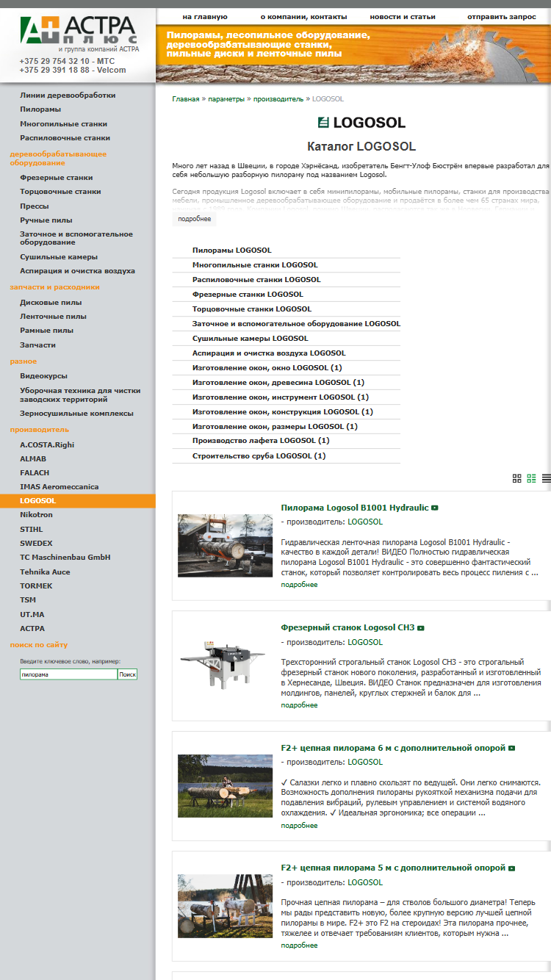Click 'Главная' breadcrumb link
The height and width of the screenshot is (980, 551).
(186, 98)
